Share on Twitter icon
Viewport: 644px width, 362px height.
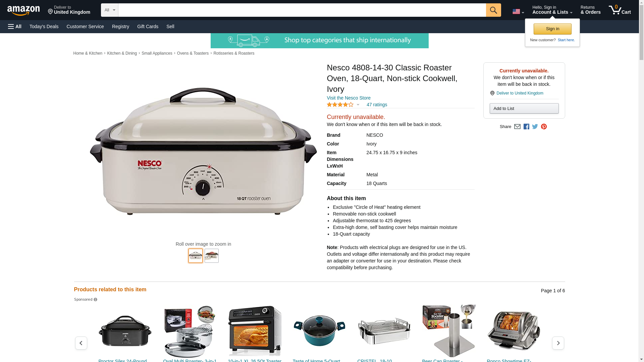pos(535,127)
